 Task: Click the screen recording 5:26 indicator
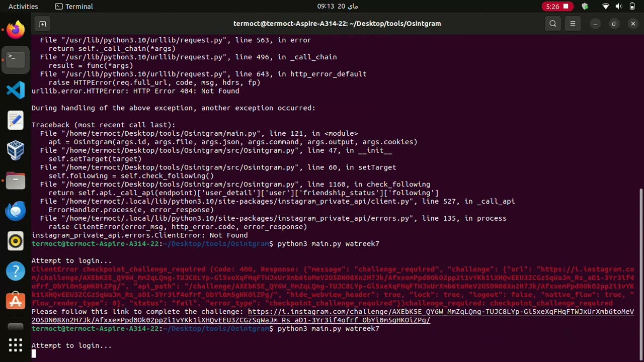pyautogui.click(x=556, y=7)
